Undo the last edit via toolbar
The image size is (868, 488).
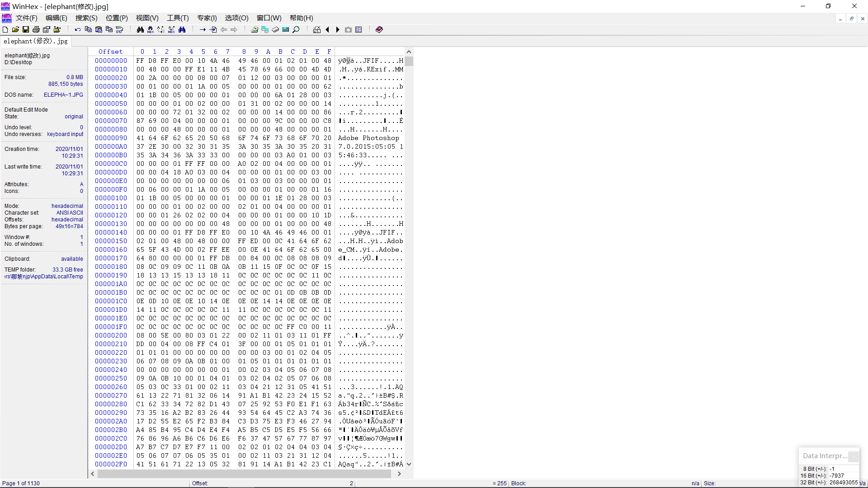coord(78,30)
